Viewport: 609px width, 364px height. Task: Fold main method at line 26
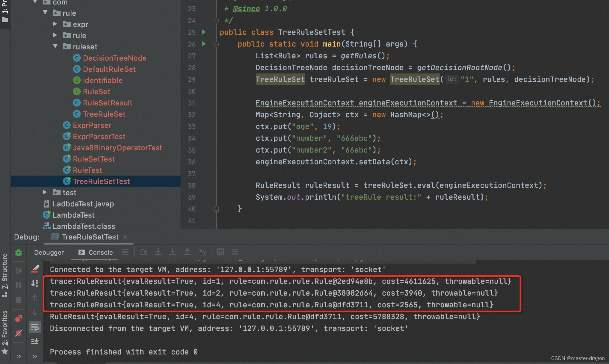pos(216,44)
